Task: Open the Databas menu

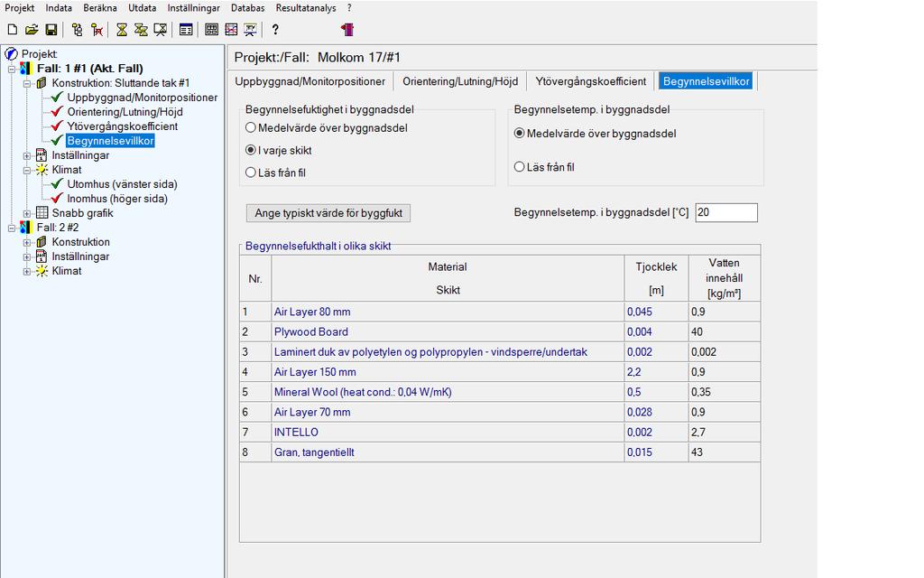Action: pos(247,7)
